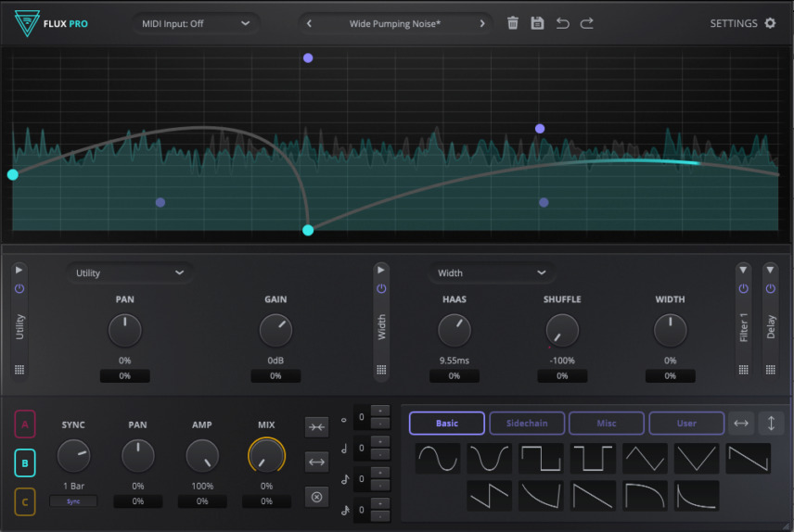
Task: Click the SHUFFLE knob
Action: [562, 330]
